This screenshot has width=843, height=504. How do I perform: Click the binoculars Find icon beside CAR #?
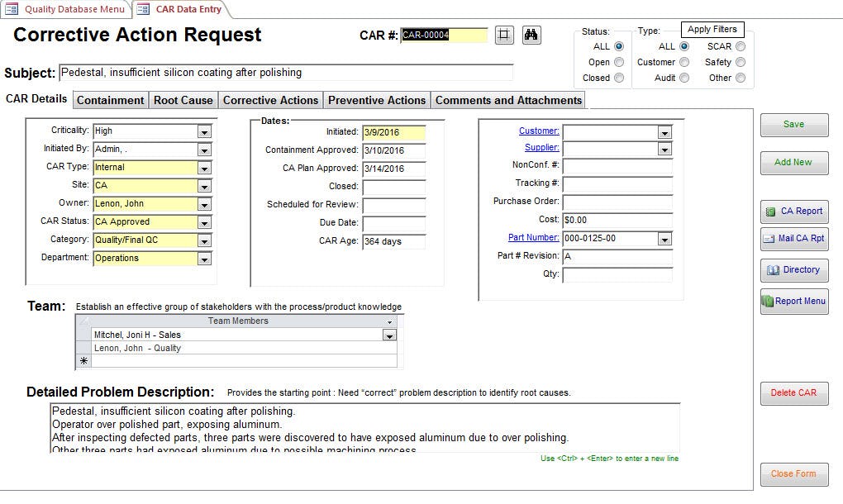[x=530, y=35]
